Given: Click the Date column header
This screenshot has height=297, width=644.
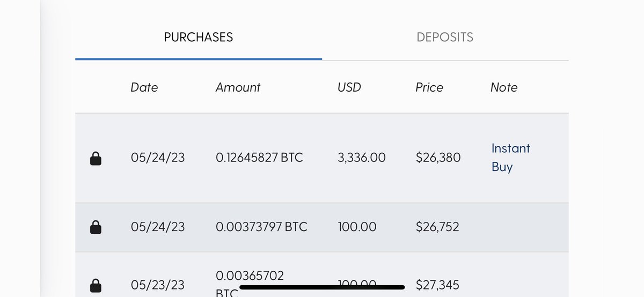Looking at the screenshot, I should point(144,87).
